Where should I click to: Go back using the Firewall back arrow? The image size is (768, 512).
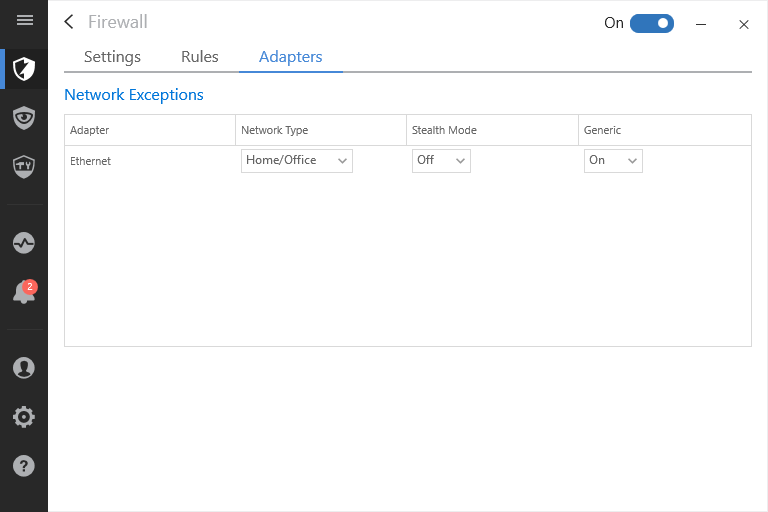(x=69, y=22)
